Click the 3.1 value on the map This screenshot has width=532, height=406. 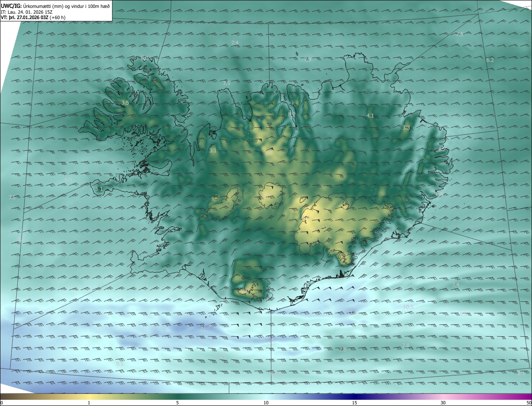pyautogui.click(x=213, y=151)
